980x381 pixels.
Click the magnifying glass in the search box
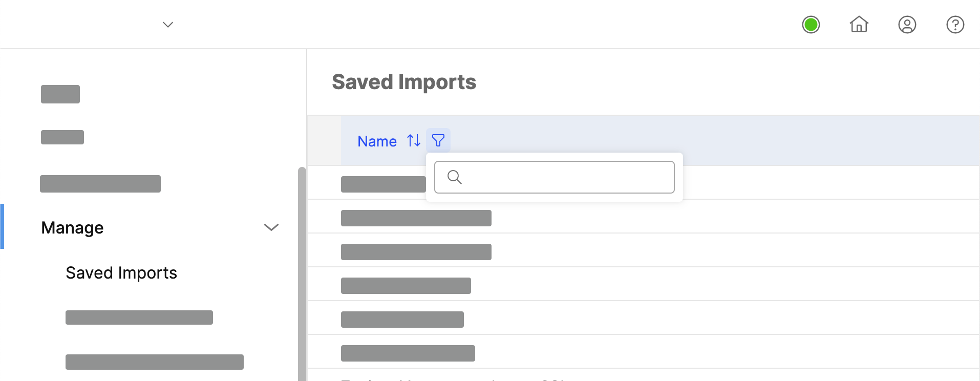[455, 177]
